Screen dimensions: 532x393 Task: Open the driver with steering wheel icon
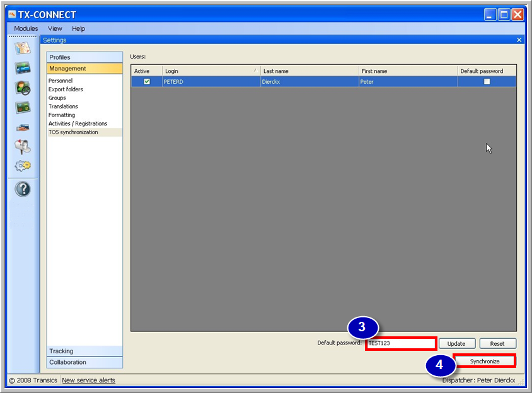click(x=23, y=88)
